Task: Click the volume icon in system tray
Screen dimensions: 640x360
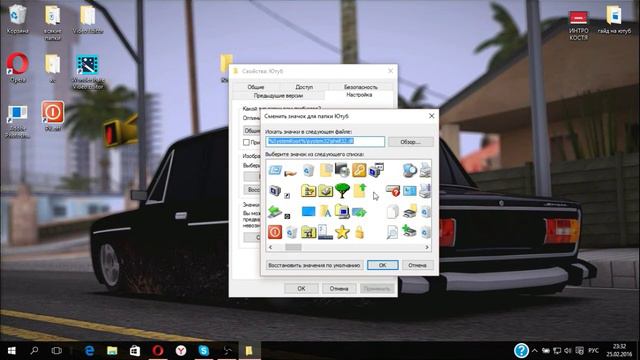Action: point(568,351)
